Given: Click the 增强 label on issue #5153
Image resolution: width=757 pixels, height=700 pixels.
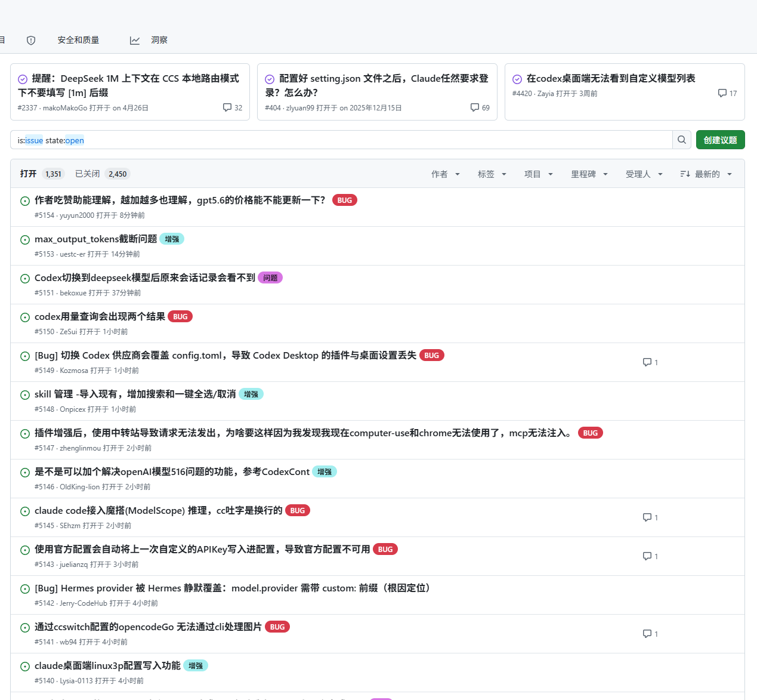Looking at the screenshot, I should [172, 239].
